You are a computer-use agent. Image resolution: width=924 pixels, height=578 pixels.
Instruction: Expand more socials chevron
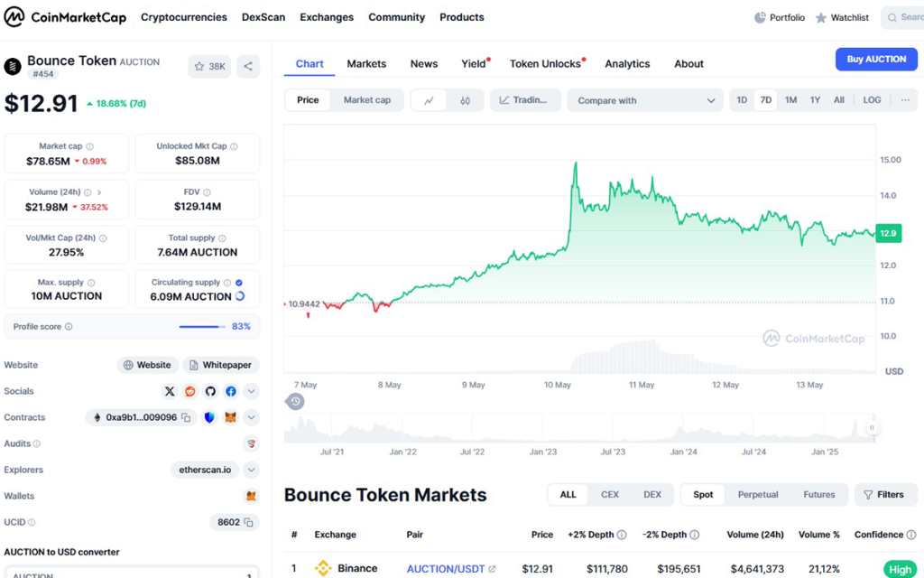[251, 391]
